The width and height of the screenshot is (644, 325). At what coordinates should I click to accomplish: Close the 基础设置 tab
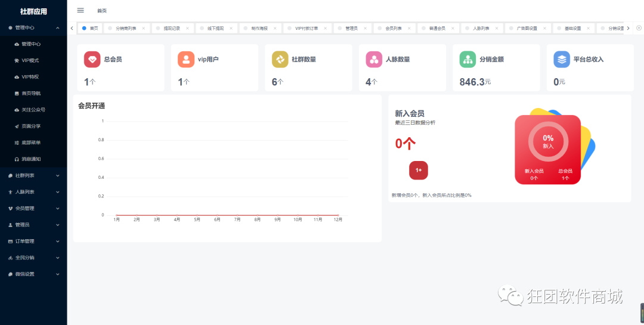(589, 29)
